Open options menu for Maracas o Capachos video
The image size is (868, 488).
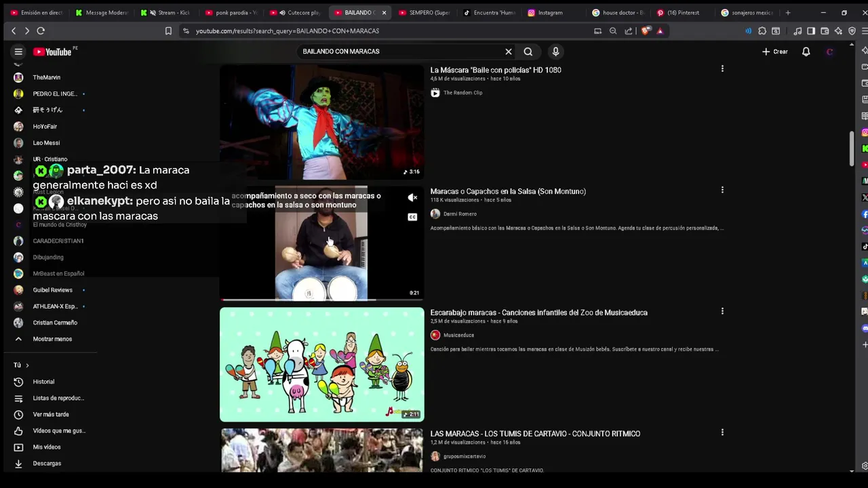(722, 190)
